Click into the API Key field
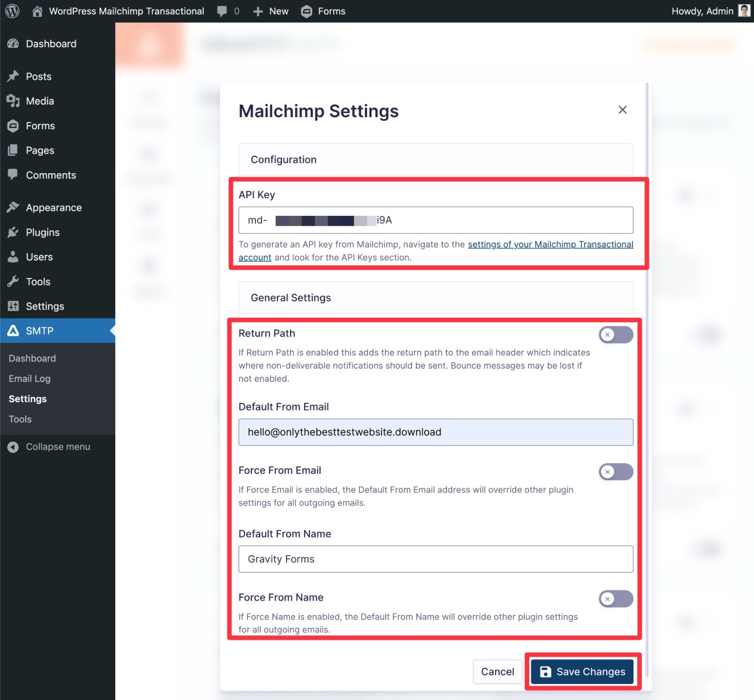 (436, 220)
